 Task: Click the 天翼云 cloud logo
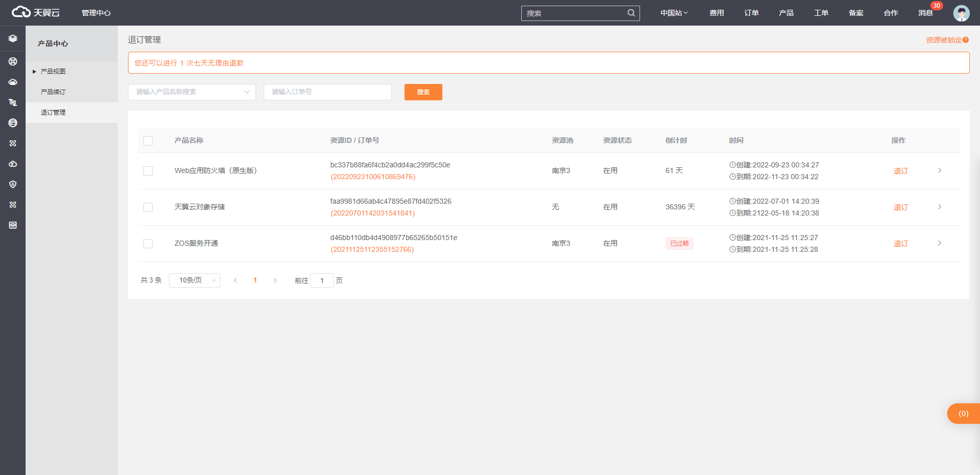(35, 12)
